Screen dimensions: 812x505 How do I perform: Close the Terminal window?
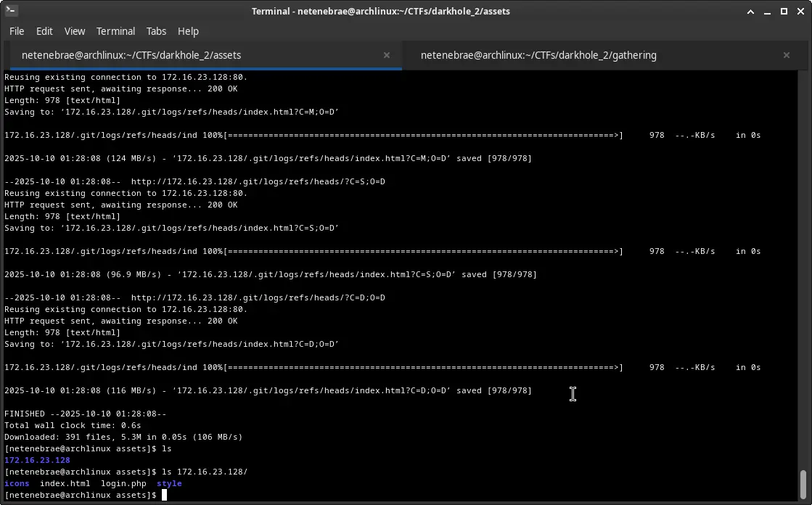[x=800, y=12]
